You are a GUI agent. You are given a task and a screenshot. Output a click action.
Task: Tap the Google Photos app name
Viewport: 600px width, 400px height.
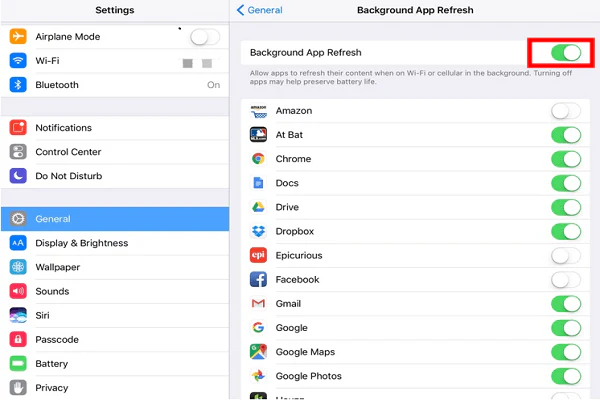(308, 376)
